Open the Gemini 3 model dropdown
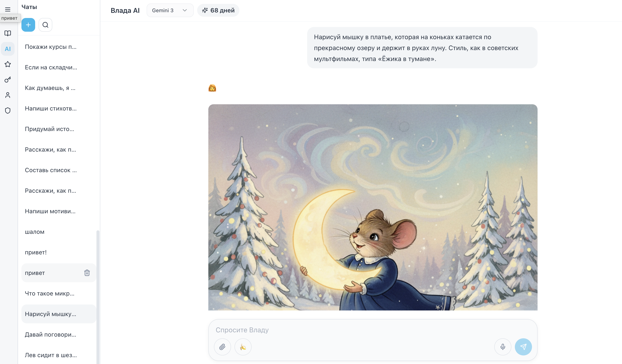 click(170, 10)
